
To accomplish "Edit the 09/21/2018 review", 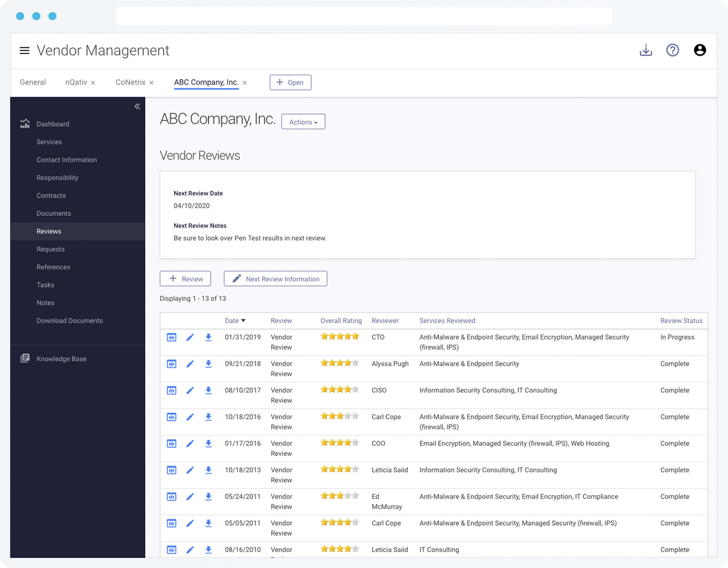I will pyautogui.click(x=190, y=364).
